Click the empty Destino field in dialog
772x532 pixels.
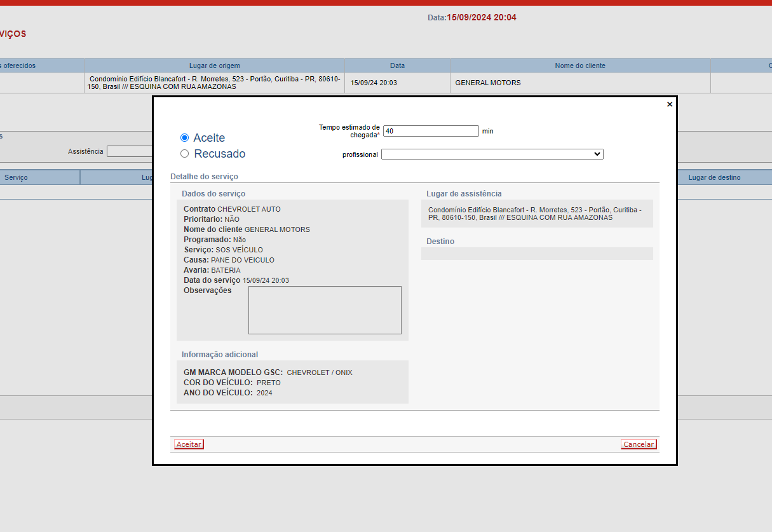click(537, 254)
